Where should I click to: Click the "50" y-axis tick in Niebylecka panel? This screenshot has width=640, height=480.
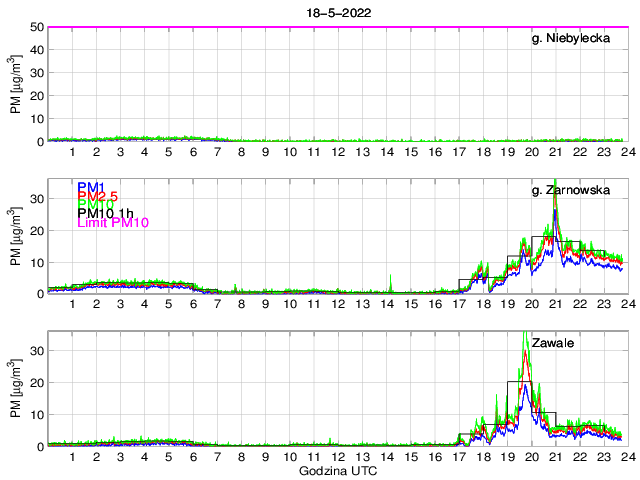37,27
